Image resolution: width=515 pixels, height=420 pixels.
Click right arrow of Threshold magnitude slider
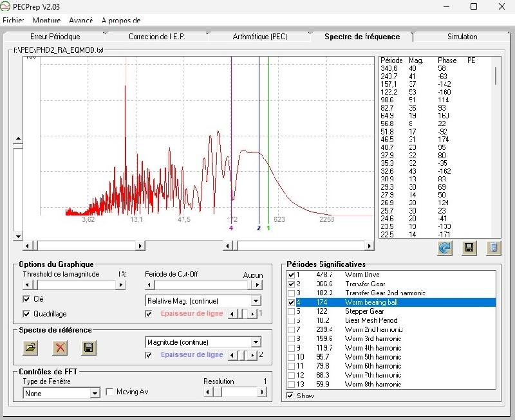tap(121, 285)
